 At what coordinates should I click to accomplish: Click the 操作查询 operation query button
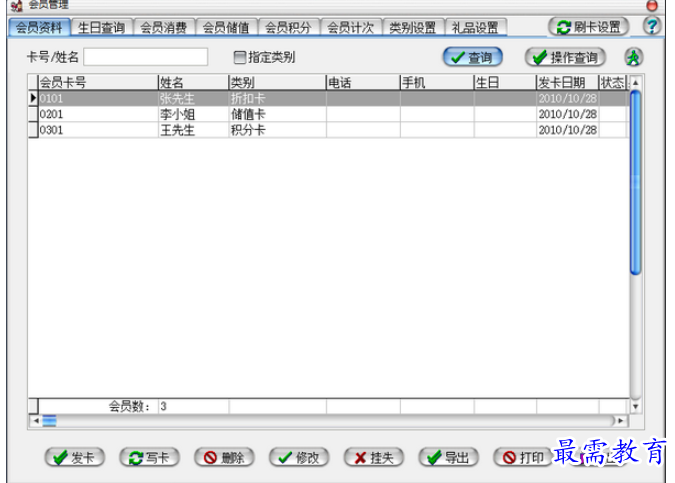[565, 58]
